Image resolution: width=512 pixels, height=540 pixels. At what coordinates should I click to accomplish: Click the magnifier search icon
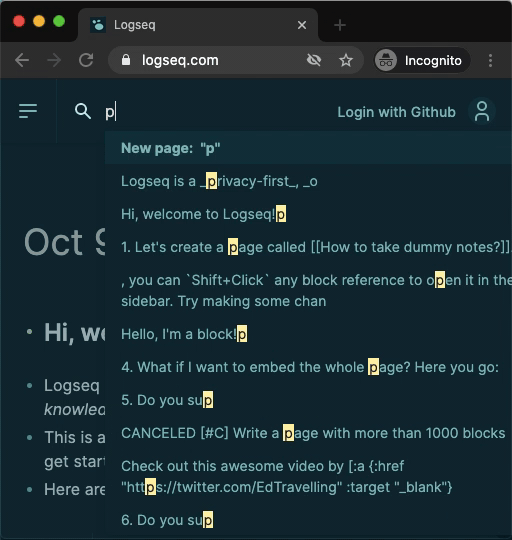pos(83,111)
